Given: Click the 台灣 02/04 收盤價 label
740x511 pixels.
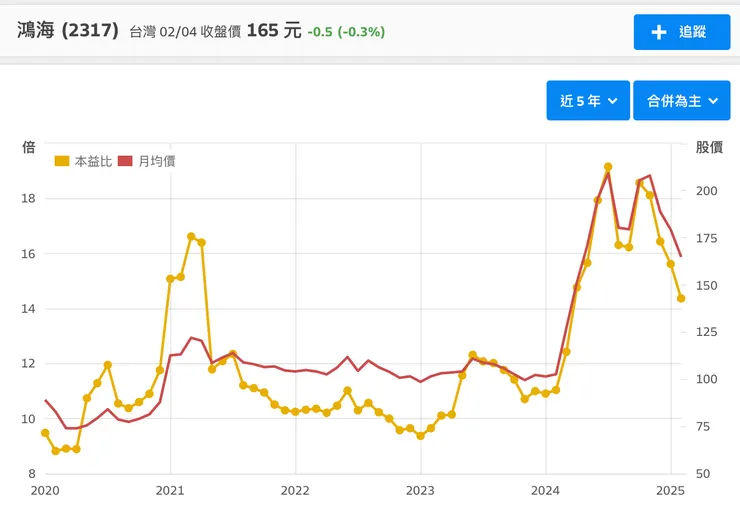Looking at the screenshot, I should (x=185, y=32).
